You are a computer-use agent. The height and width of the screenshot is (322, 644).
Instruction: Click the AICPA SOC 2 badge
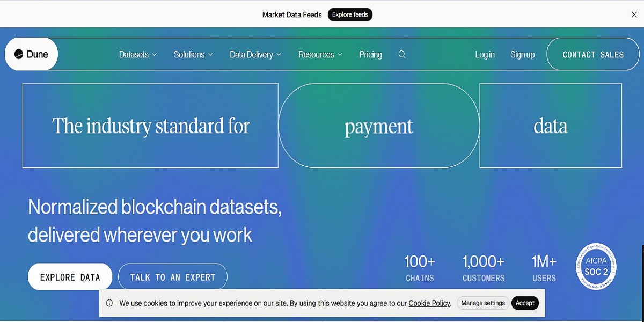coord(596,267)
